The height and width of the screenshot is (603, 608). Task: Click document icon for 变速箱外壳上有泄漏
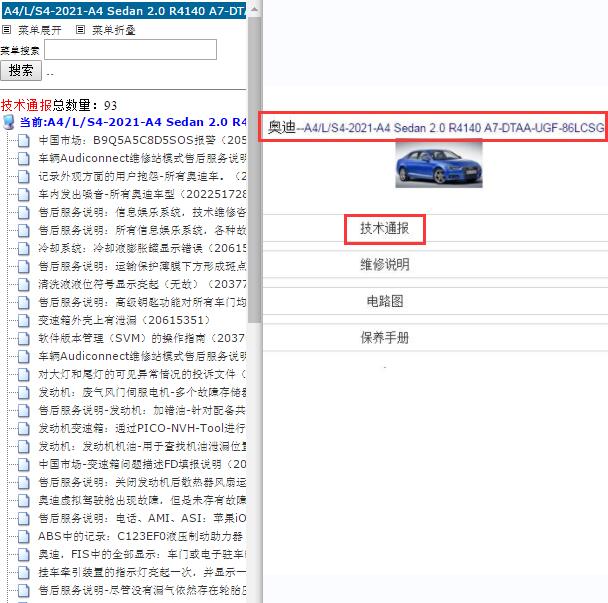point(24,320)
